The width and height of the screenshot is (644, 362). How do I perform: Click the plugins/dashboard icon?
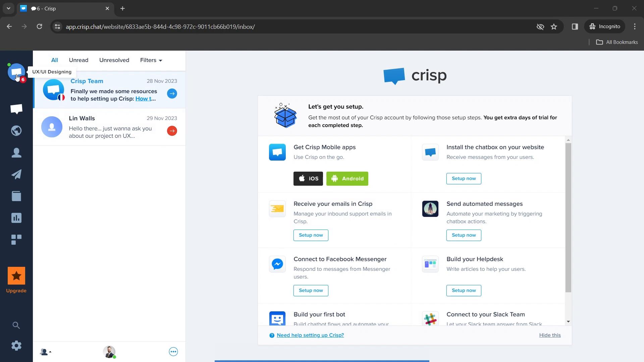point(16,239)
